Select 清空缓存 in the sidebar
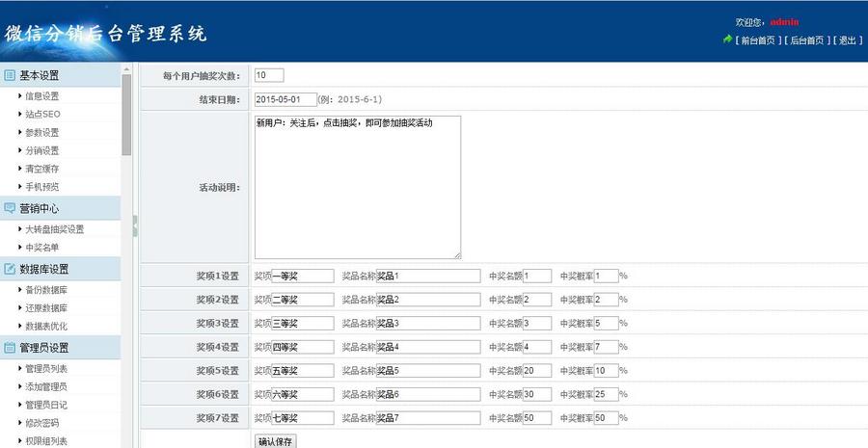The height and width of the screenshot is (448, 868). point(42,169)
